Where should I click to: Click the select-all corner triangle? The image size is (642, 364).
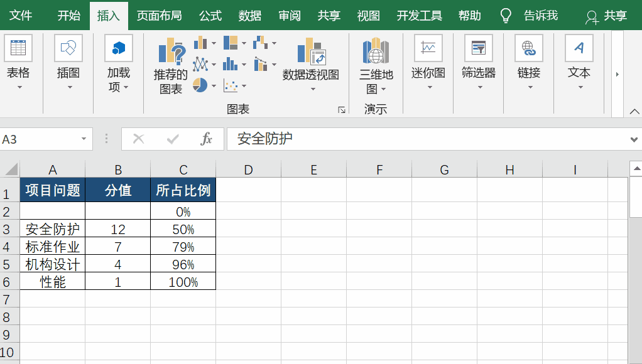(x=10, y=169)
